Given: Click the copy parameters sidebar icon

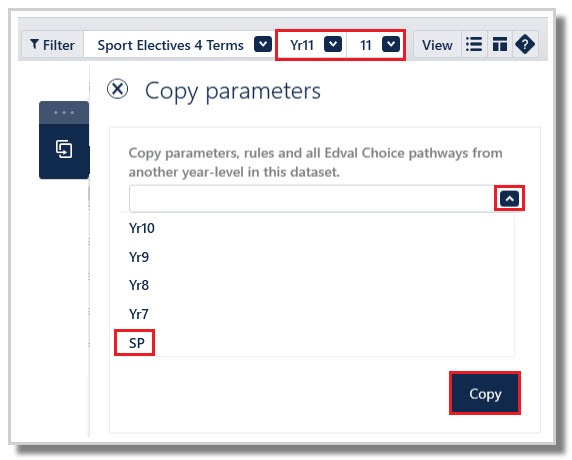Looking at the screenshot, I should tap(64, 149).
